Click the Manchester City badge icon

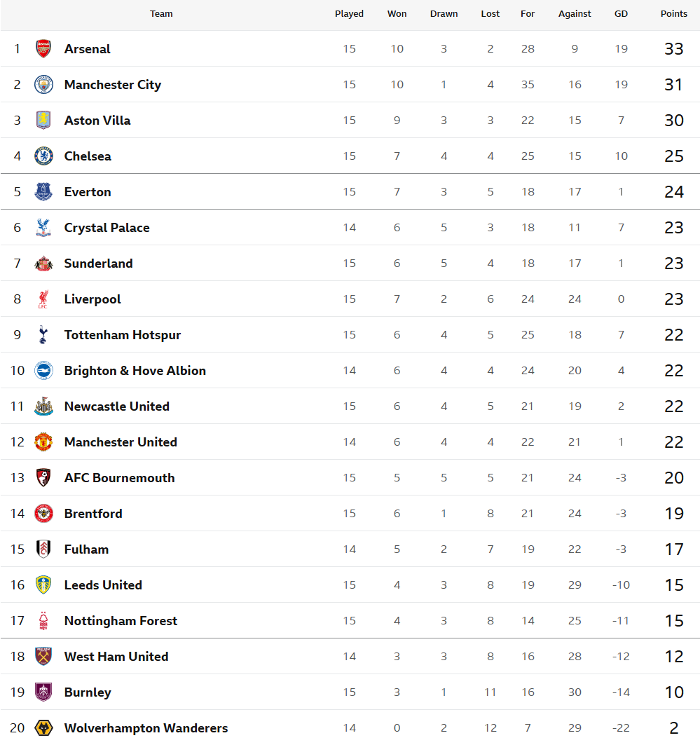[43, 84]
